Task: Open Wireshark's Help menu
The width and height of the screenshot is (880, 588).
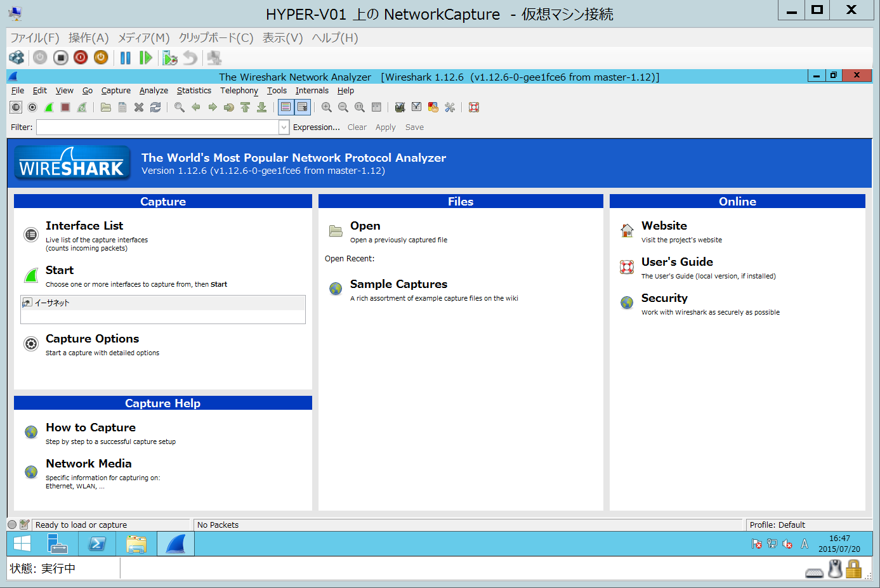Action: [346, 91]
